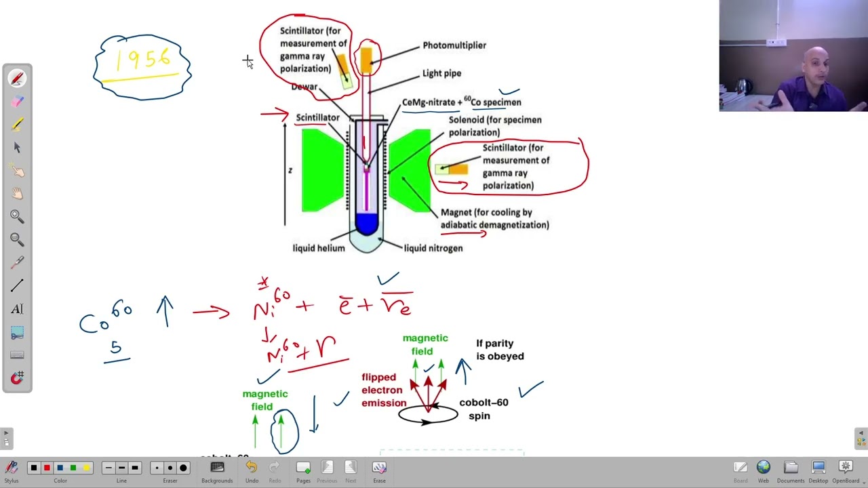Image resolution: width=868 pixels, height=488 pixels.
Task: Open the Pages menu
Action: [303, 471]
